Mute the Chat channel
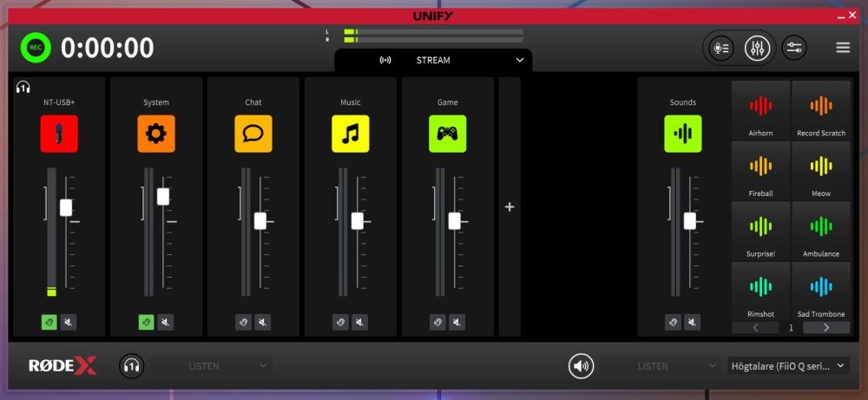 click(x=263, y=322)
